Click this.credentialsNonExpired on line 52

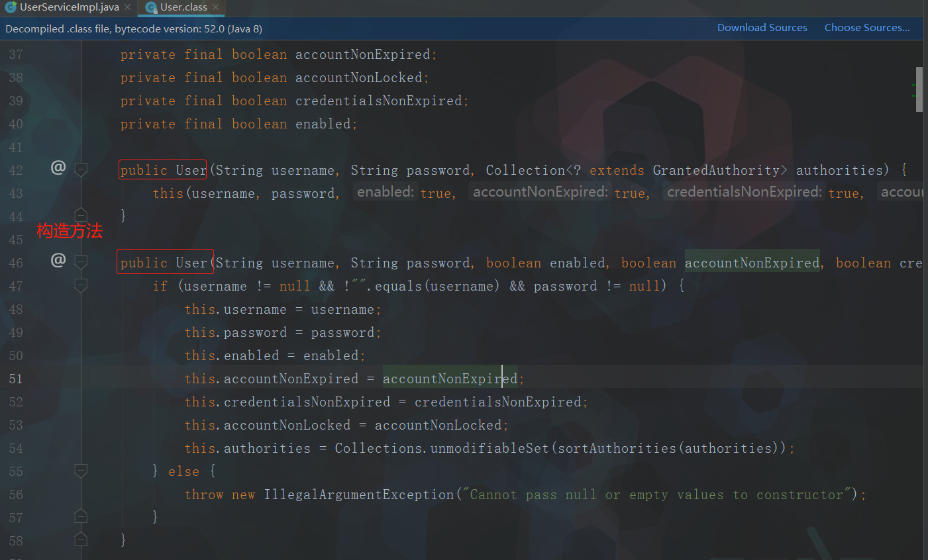click(x=287, y=402)
